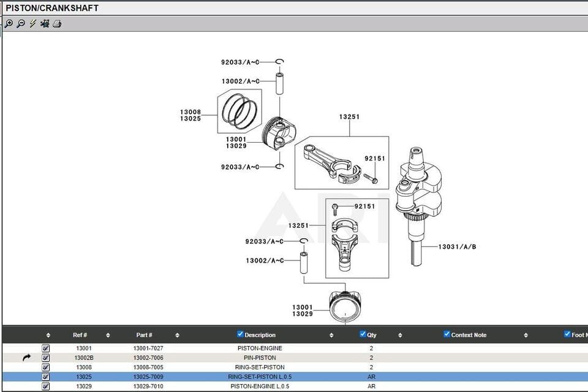
Task: Click the curved arrow icon beside row 13002B
Action: point(26,358)
